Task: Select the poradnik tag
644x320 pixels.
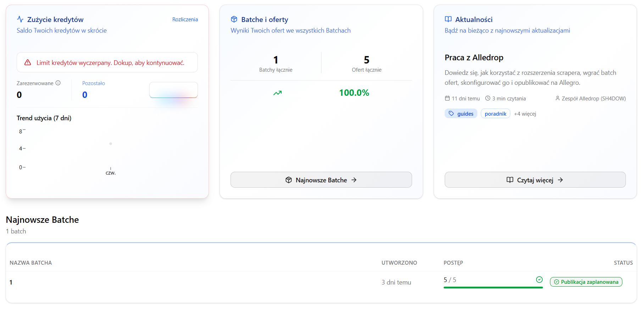Action: pyautogui.click(x=495, y=114)
